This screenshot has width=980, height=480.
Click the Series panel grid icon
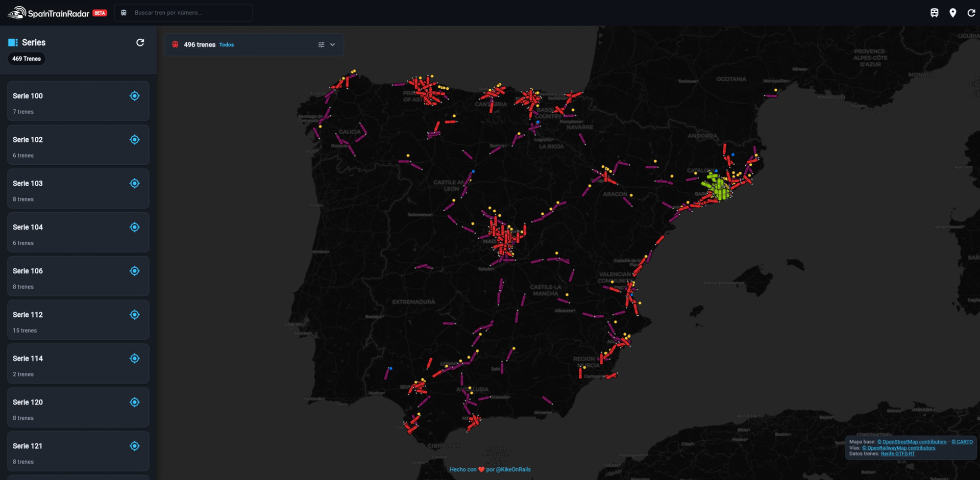[13, 42]
